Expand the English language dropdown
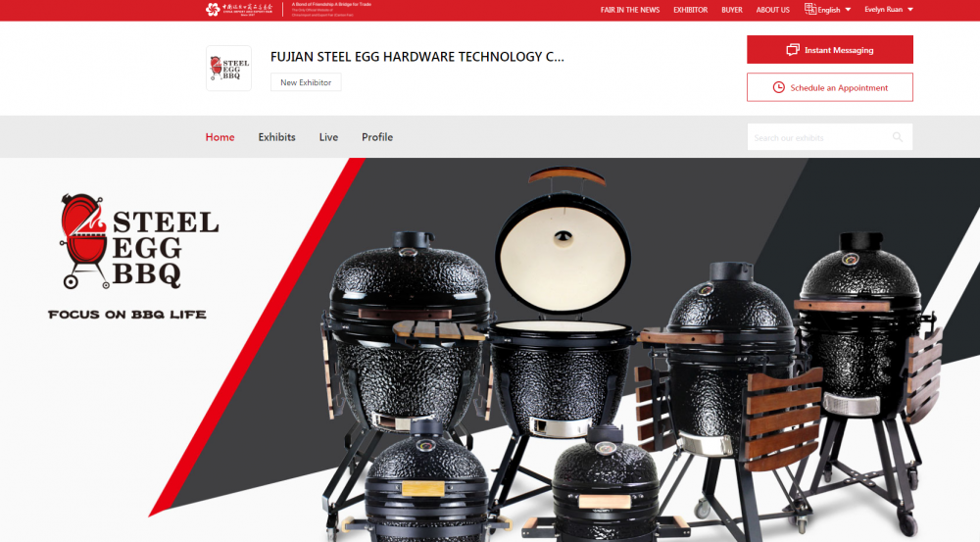Image resolution: width=980 pixels, height=542 pixels. click(x=834, y=10)
